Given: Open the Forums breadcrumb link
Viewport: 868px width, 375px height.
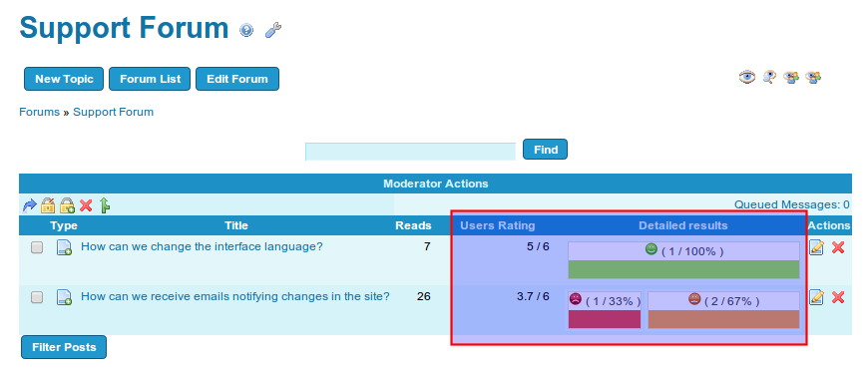Looking at the screenshot, I should 39,112.
